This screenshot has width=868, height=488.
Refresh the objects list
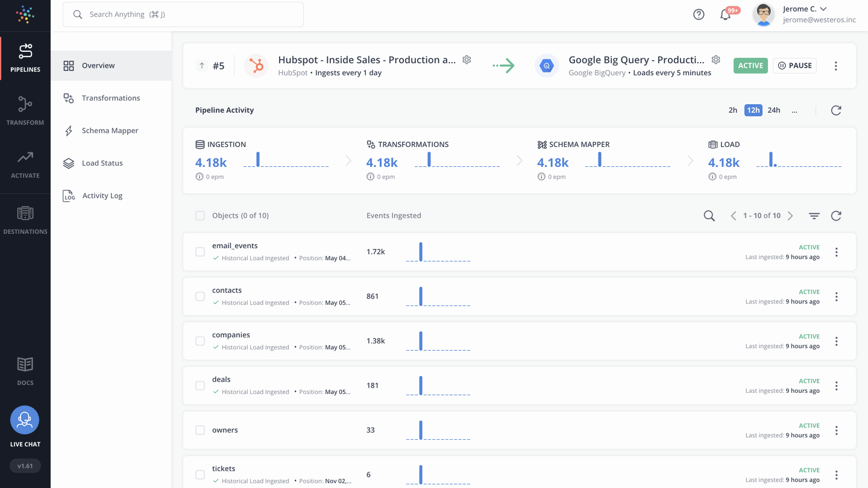(836, 215)
